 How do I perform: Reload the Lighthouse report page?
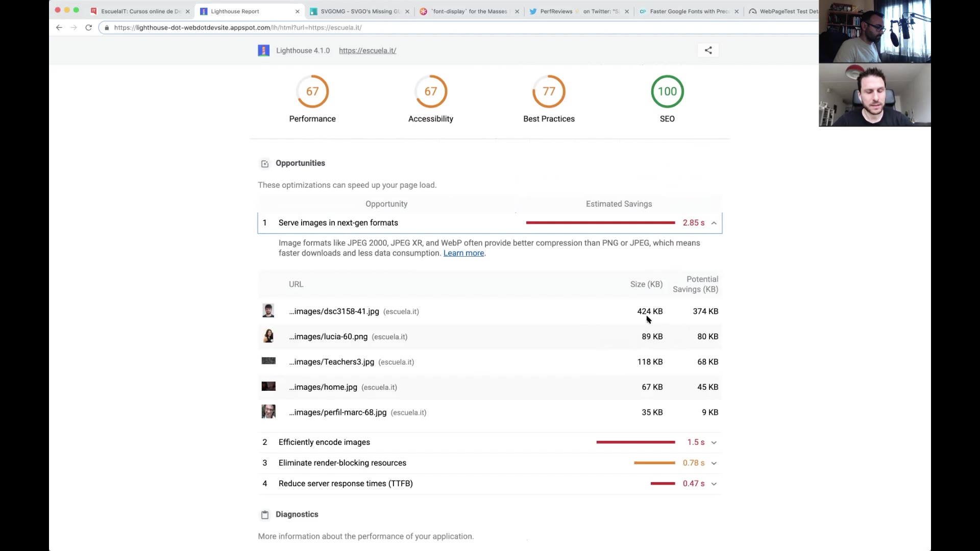click(88, 28)
